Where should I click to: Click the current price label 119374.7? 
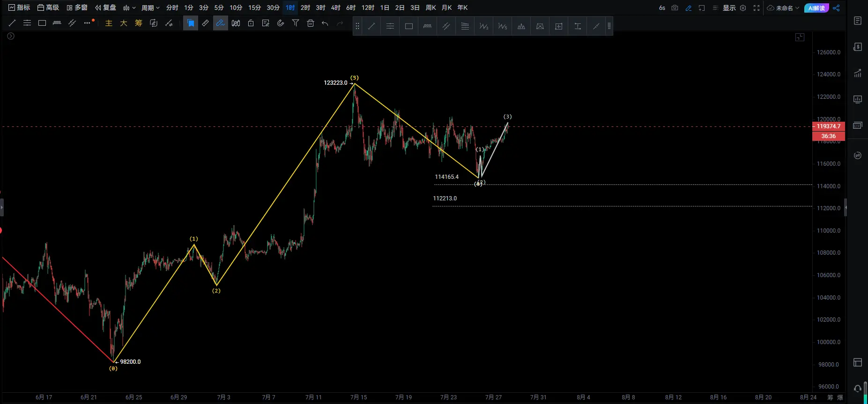(829, 126)
